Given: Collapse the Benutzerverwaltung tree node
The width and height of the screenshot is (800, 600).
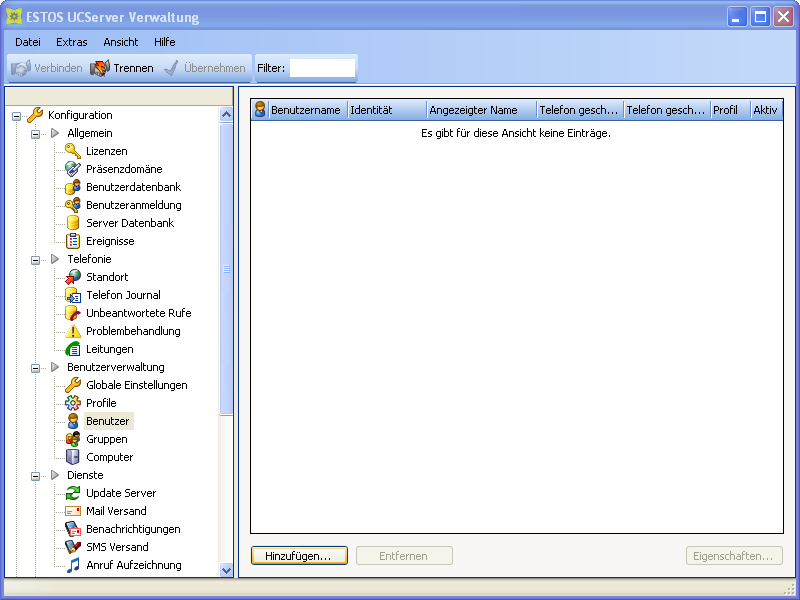Looking at the screenshot, I should (35, 368).
